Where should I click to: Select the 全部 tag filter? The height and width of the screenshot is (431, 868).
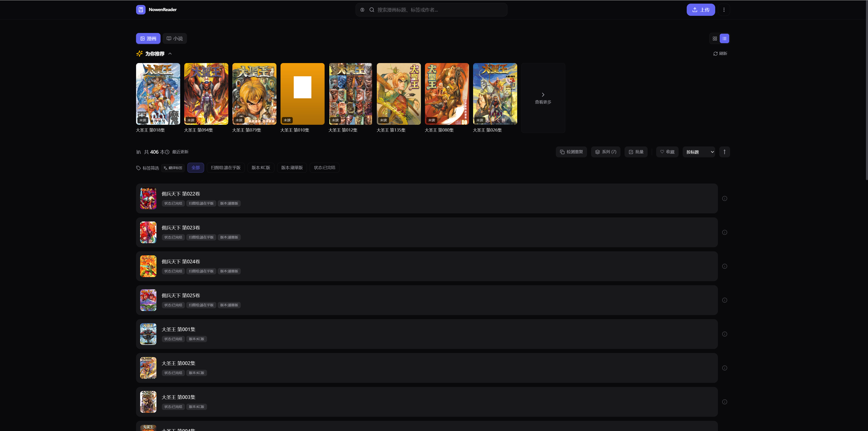[x=196, y=168]
